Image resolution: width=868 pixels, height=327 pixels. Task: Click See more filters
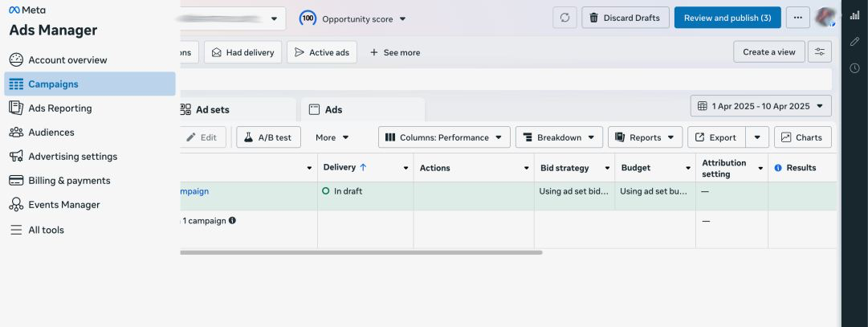point(395,52)
